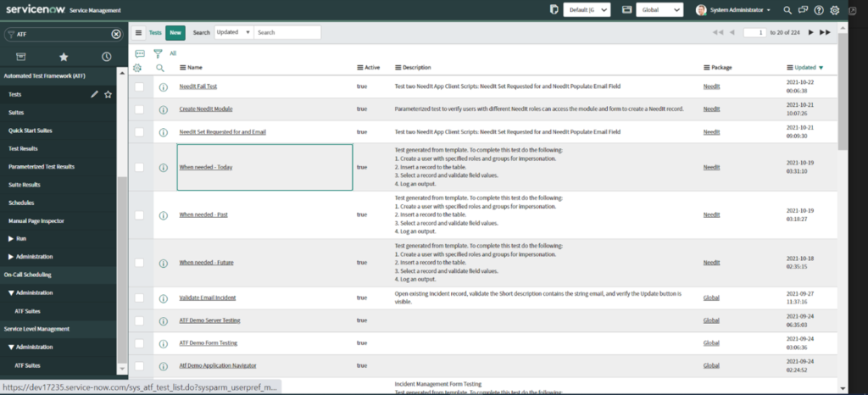
Task: Open the All Applications archive tab icon
Action: tap(20, 57)
